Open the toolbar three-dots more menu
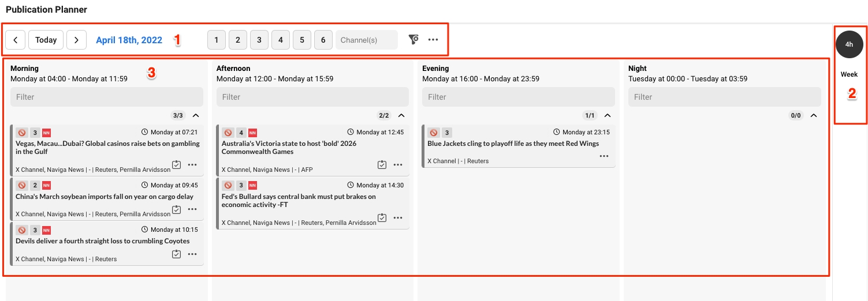This screenshot has width=868, height=301. coord(433,40)
